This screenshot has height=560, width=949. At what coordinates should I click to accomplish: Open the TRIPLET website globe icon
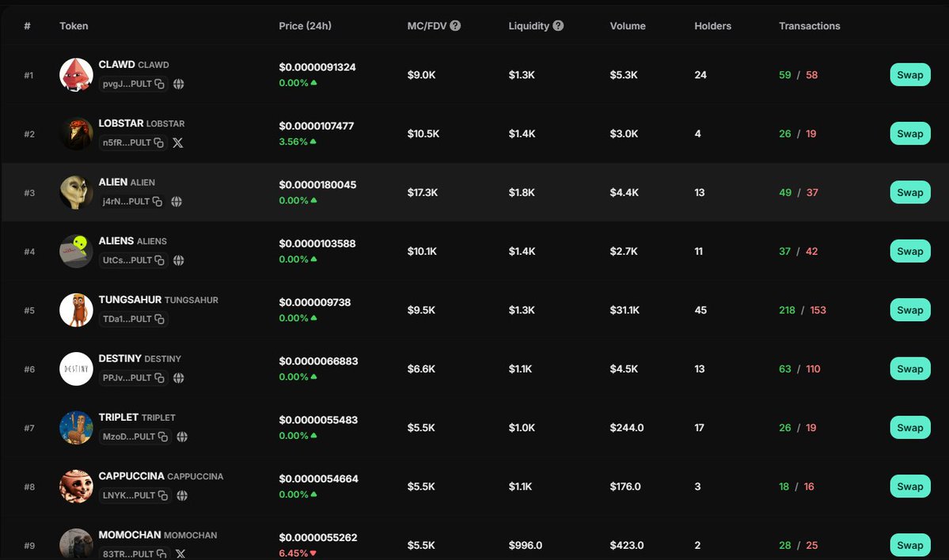[x=182, y=436]
